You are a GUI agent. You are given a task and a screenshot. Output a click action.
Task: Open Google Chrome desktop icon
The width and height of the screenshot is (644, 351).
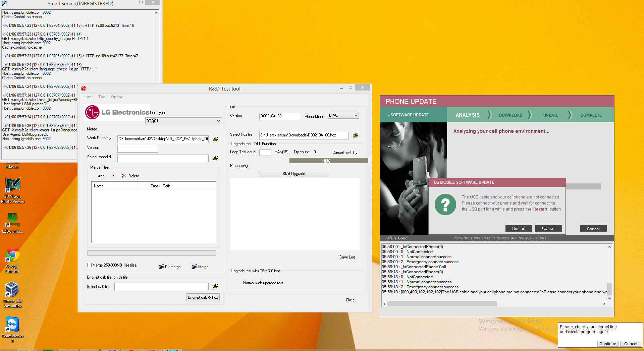[x=13, y=260]
